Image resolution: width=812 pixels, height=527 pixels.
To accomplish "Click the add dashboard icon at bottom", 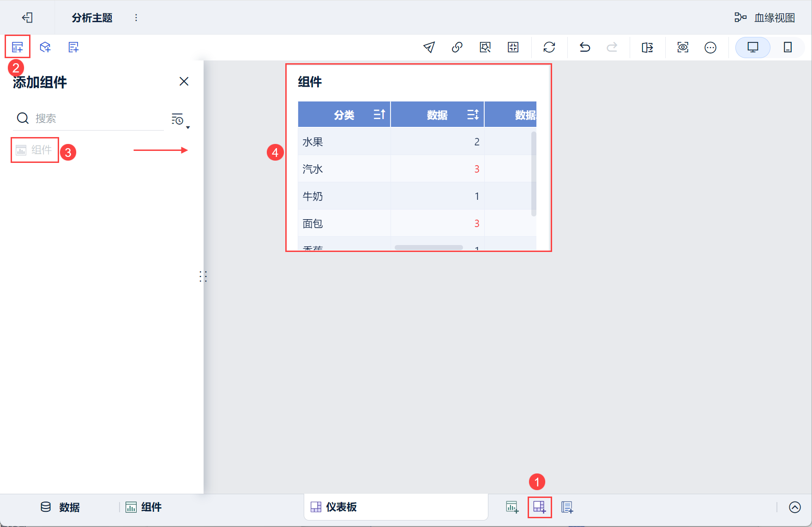I will tap(540, 507).
